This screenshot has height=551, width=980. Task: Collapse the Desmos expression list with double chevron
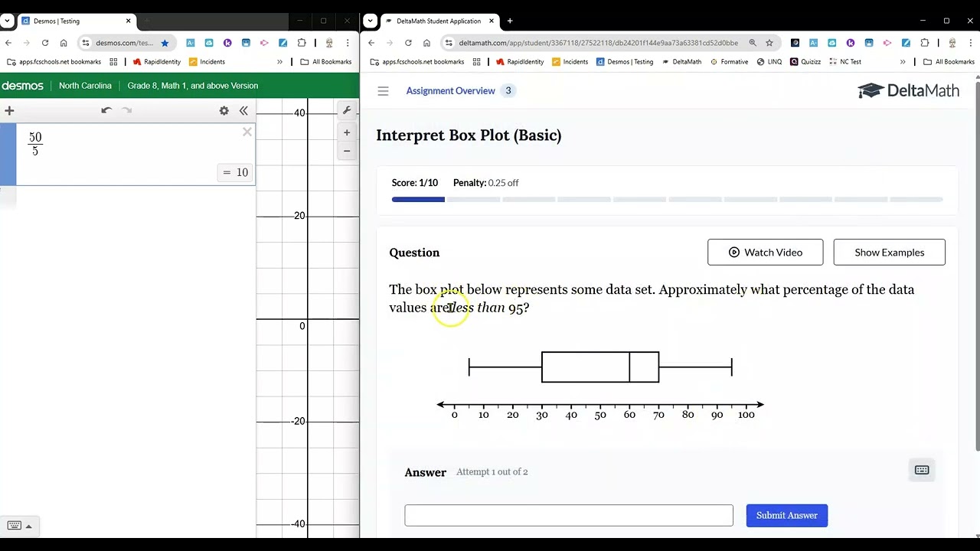(243, 111)
